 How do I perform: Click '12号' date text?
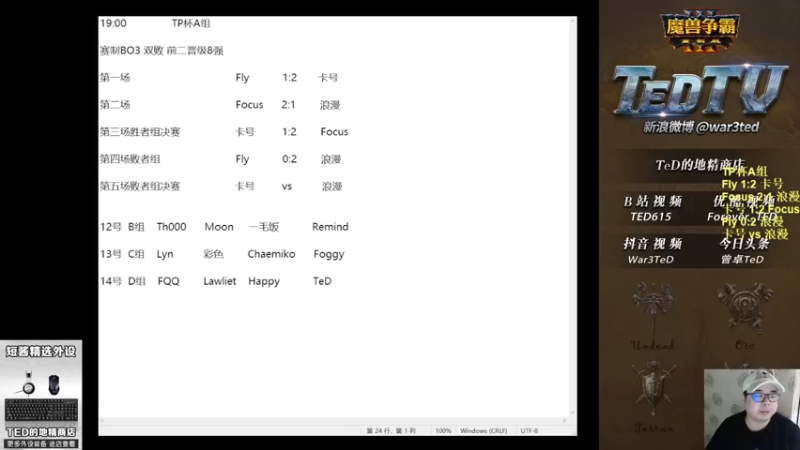click(111, 227)
